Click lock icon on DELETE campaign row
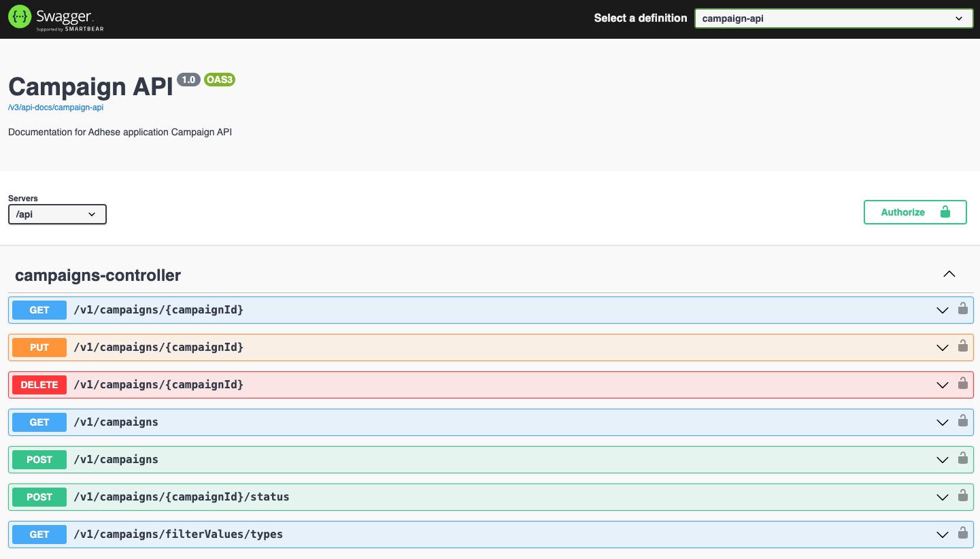The image size is (980, 559). pos(962,384)
